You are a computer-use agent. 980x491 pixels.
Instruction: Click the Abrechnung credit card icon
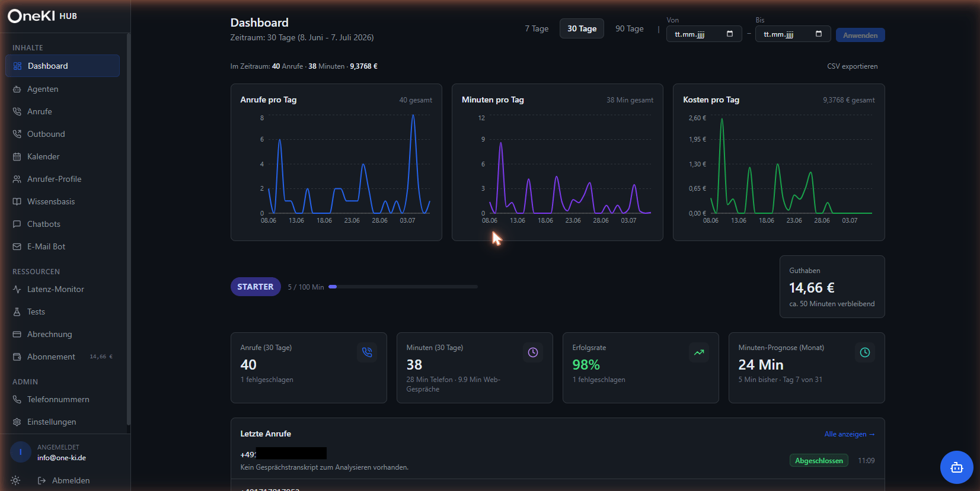pos(17,334)
